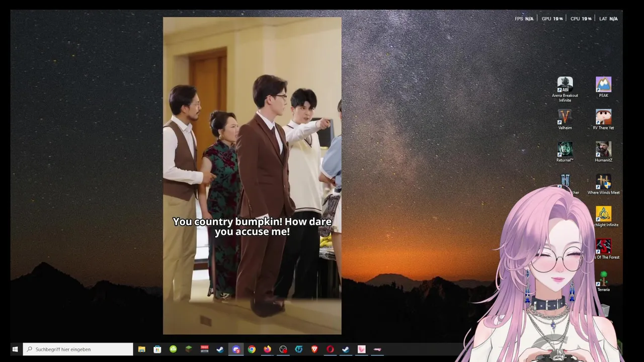
Task: Open the Windows Start menu
Action: click(15, 349)
